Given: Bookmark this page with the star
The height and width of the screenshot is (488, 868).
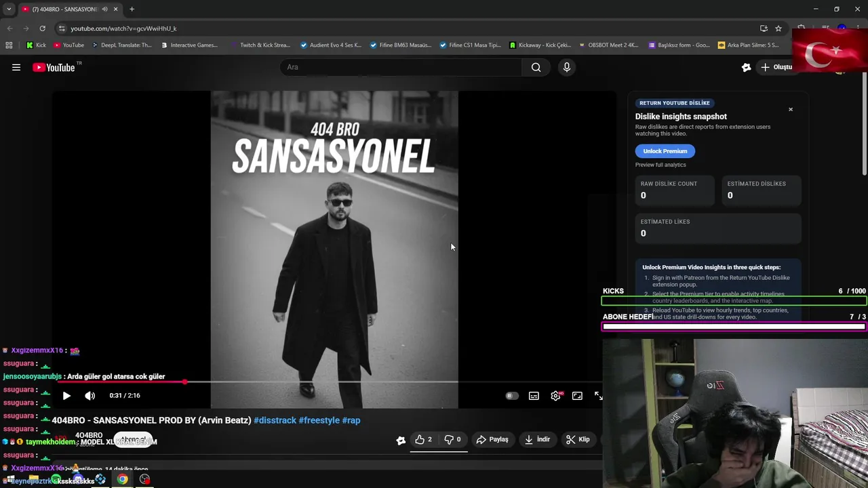Looking at the screenshot, I should coord(778,28).
